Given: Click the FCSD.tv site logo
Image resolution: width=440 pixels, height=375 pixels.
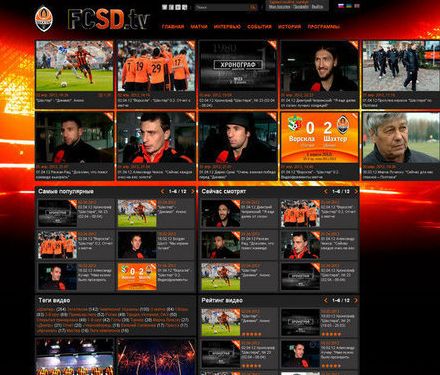Looking at the screenshot, I should 108,19.
